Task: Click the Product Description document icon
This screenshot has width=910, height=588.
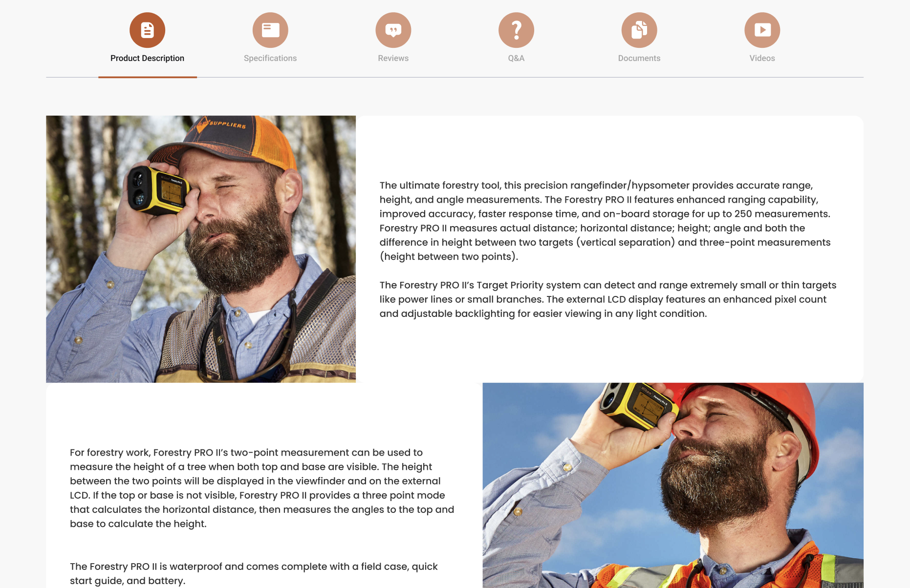Action: (x=147, y=30)
